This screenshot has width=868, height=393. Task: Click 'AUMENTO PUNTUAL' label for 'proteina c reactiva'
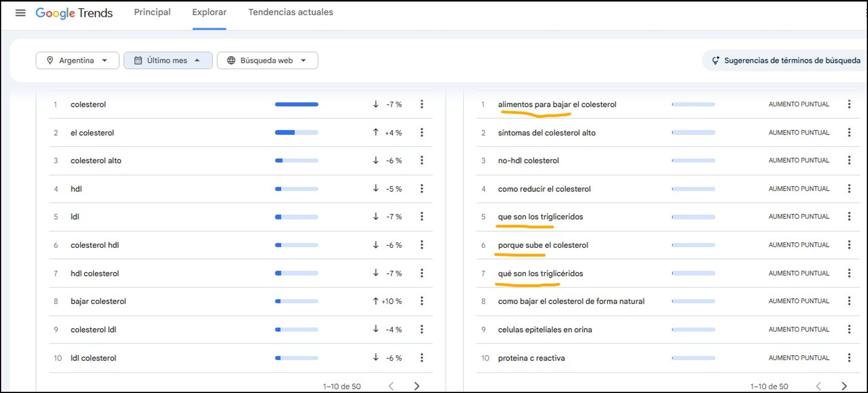(x=799, y=358)
